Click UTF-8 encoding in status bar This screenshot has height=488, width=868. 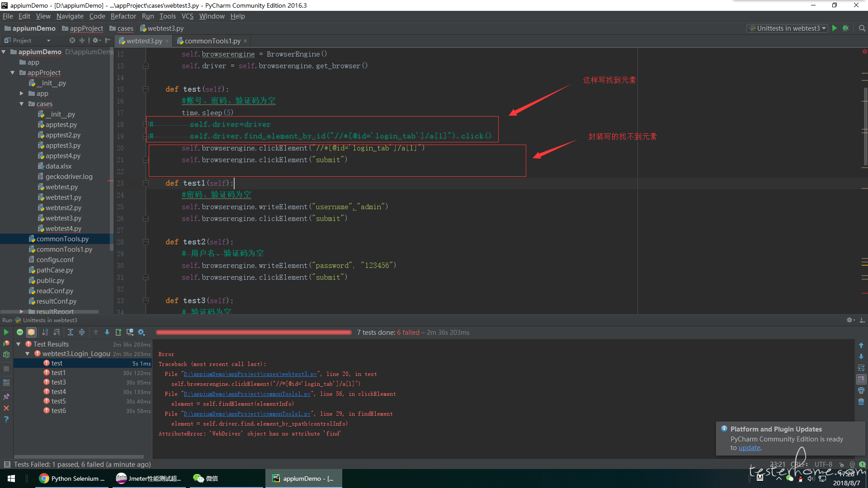tap(823, 465)
